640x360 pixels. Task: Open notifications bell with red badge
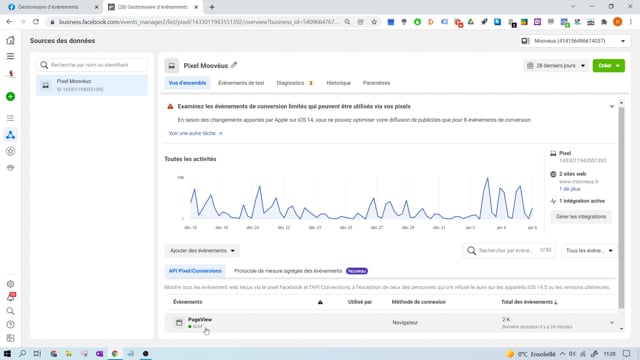(11, 297)
